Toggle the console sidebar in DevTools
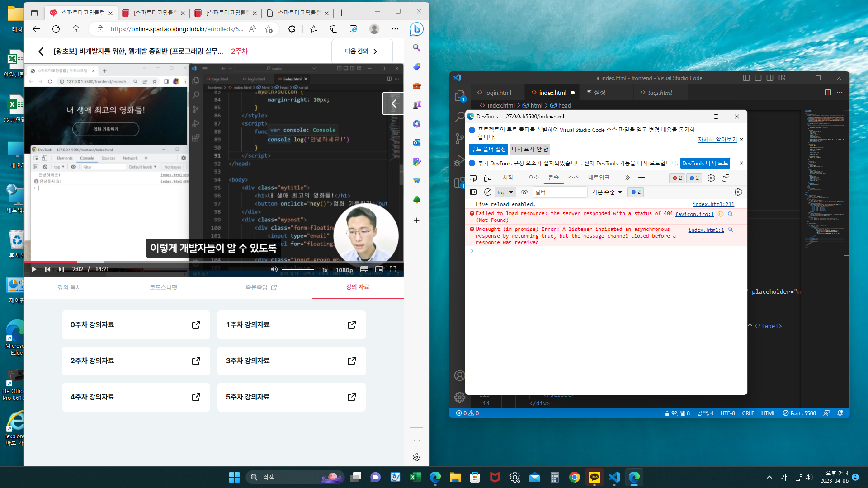 (x=473, y=192)
